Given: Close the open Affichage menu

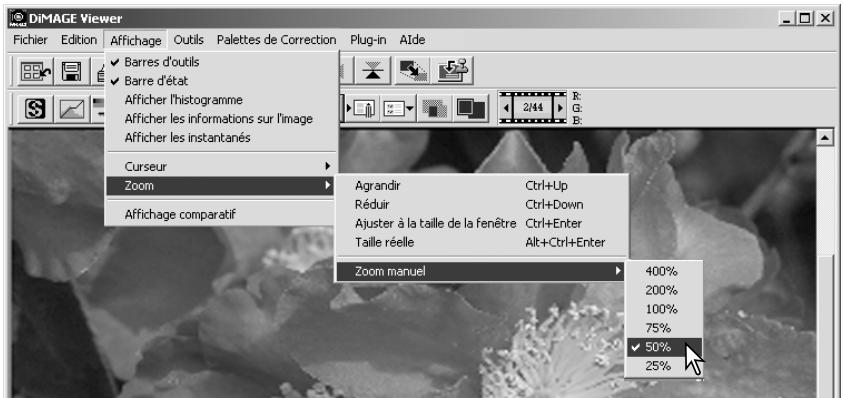Looking at the screenshot, I should (135, 40).
